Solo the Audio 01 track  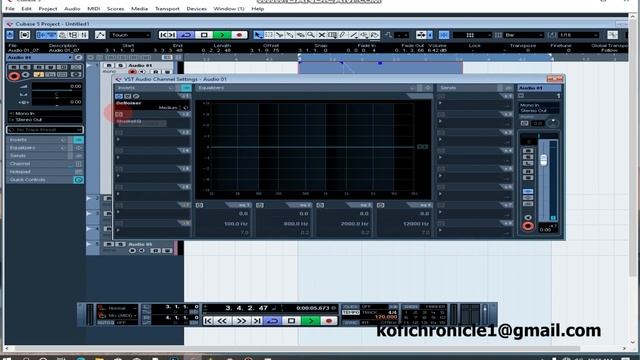120,65
